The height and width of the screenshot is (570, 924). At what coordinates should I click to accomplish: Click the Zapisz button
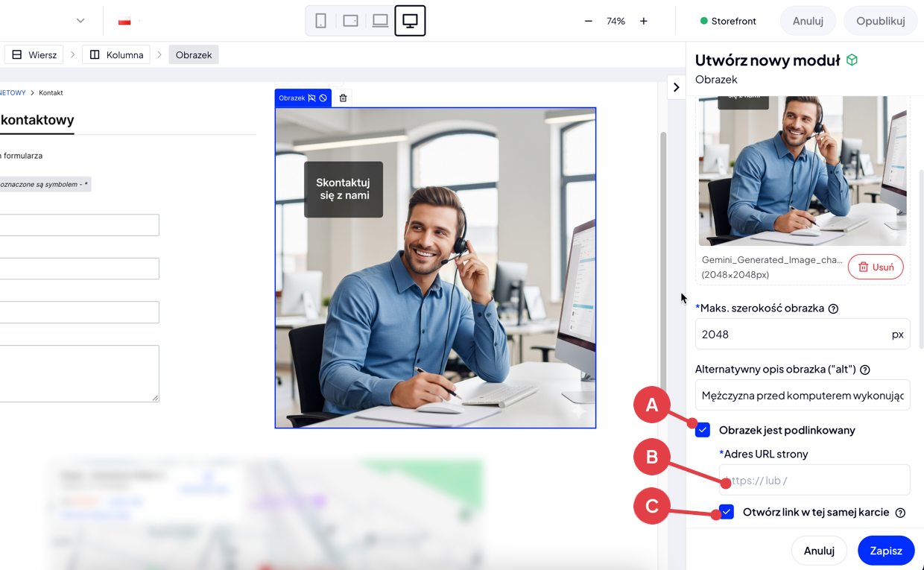coord(885,551)
